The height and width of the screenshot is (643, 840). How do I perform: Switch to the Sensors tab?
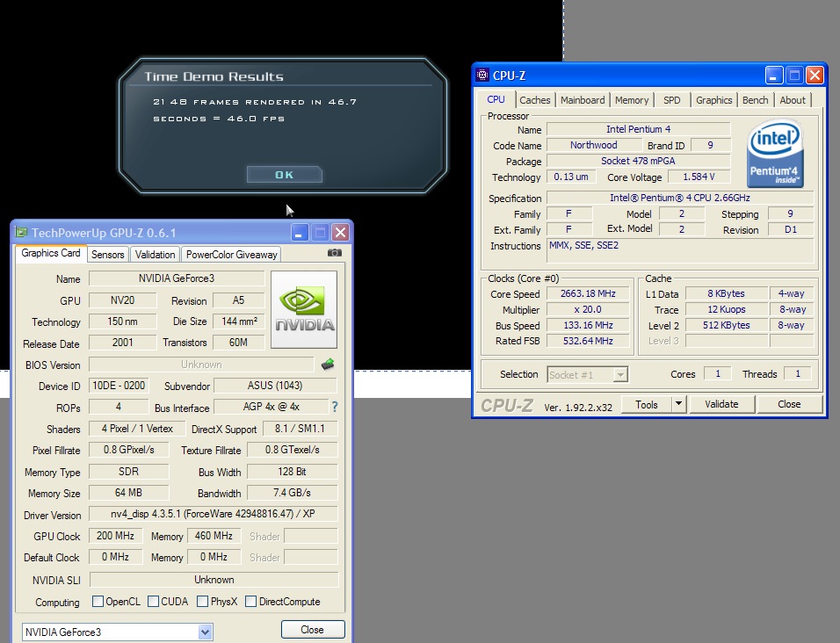[x=108, y=254]
